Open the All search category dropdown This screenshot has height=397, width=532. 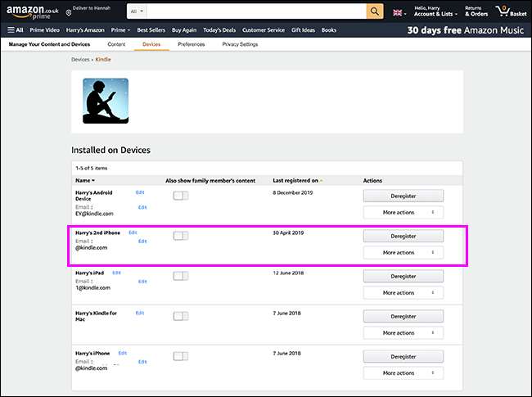pos(137,11)
